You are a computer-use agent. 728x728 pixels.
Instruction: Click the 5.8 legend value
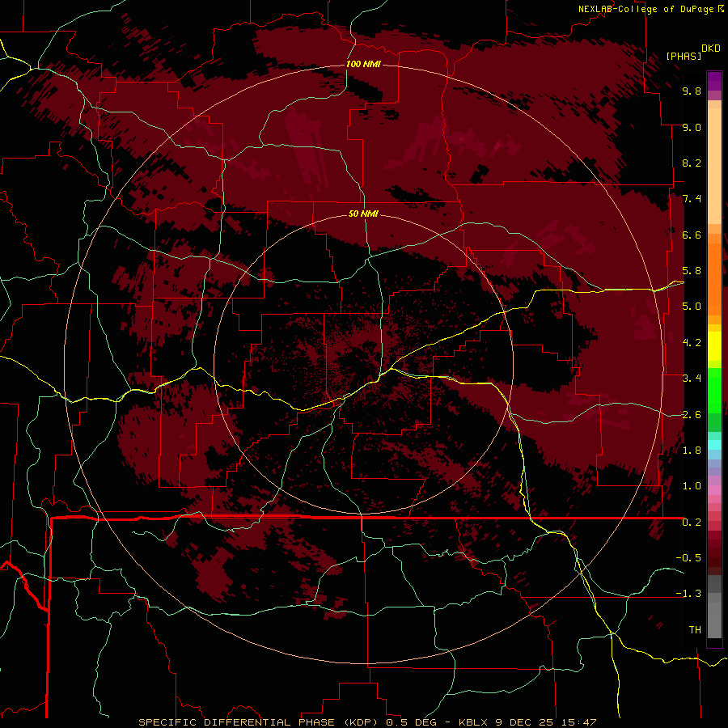pos(692,271)
